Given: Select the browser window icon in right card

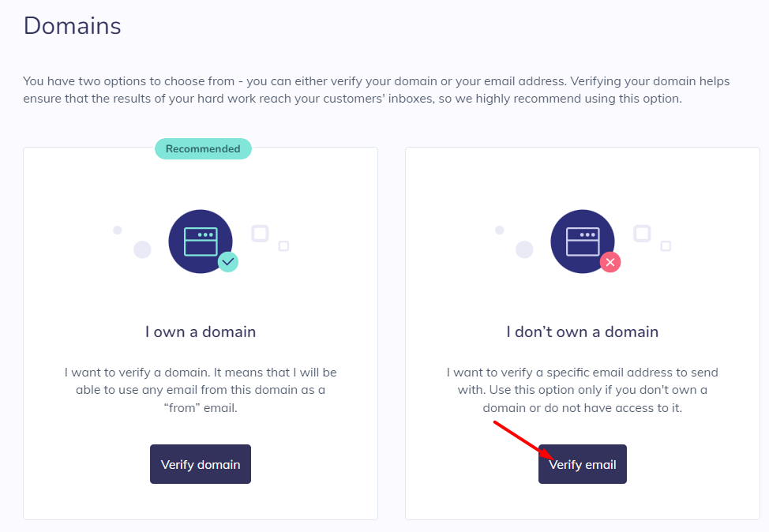Looking at the screenshot, I should [x=583, y=242].
